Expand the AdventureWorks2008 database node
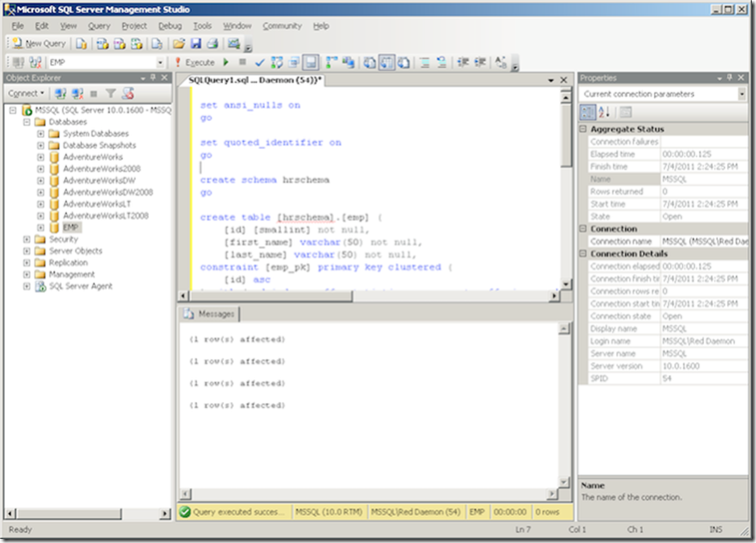Viewport: 756px width, 543px height. click(x=41, y=169)
